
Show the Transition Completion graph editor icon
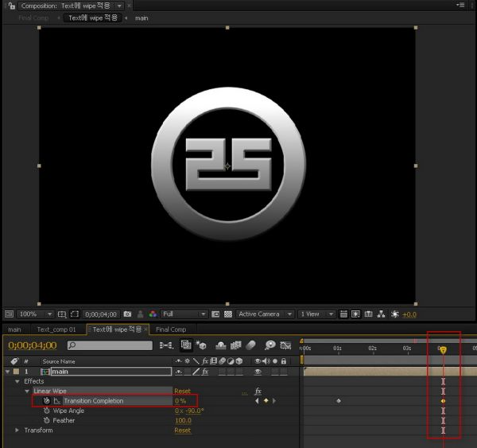[57, 401]
